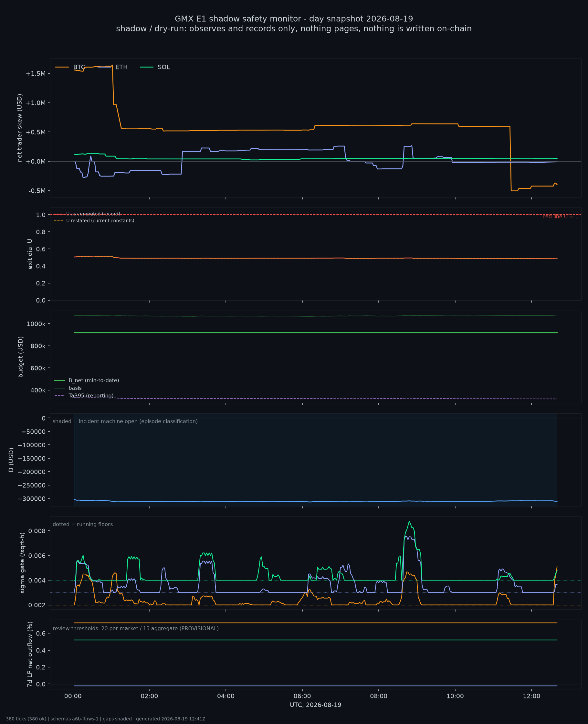Click the 'U as computed (record)' legend label

tap(93, 214)
